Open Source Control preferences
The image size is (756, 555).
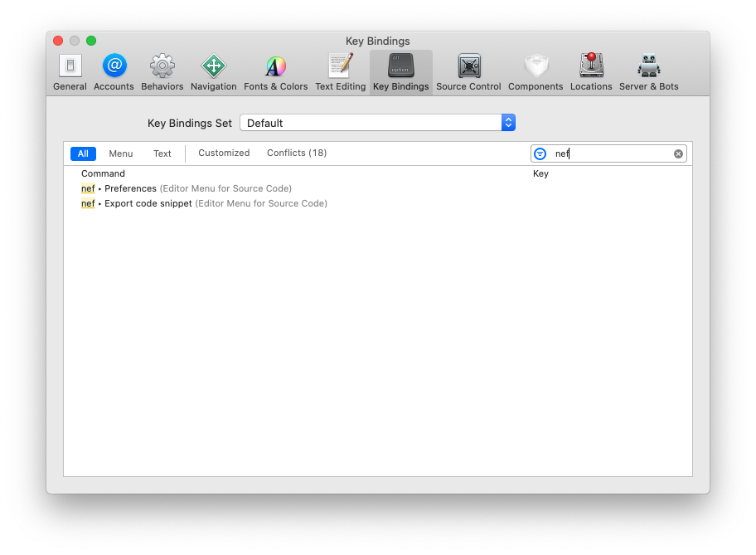pos(468,72)
